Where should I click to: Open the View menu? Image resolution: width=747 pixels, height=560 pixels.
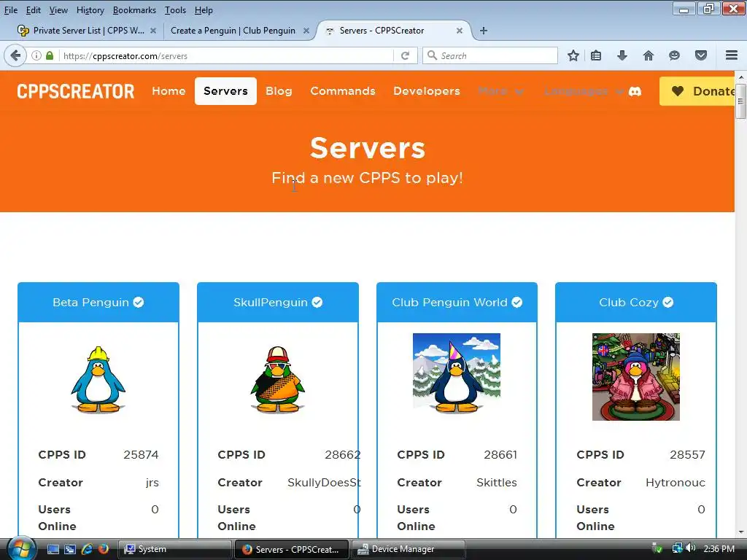(x=58, y=10)
